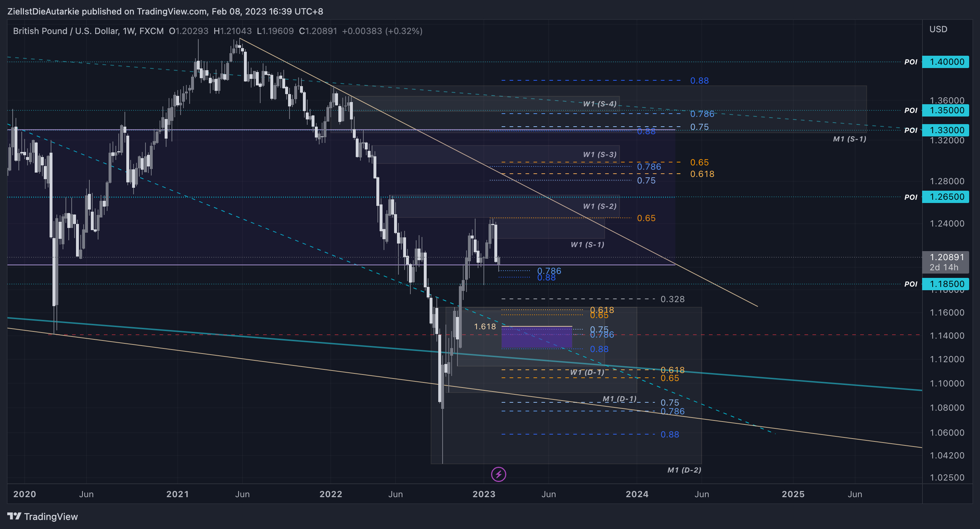This screenshot has width=980, height=529.
Task: Select the M1 (S-1) zone label
Action: (x=849, y=139)
